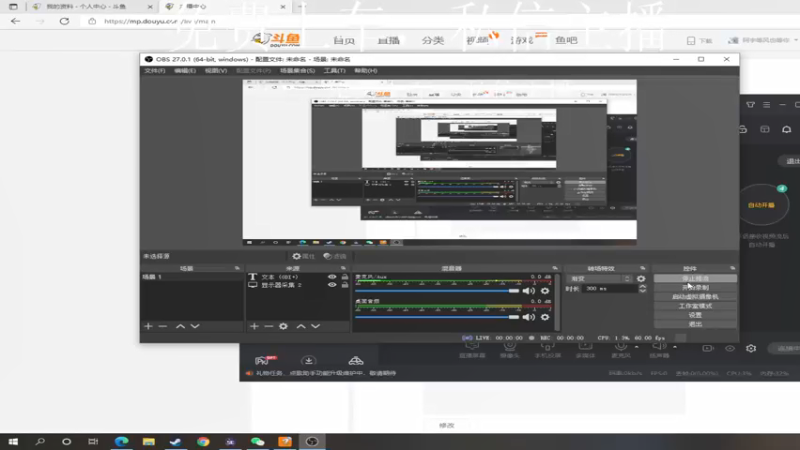Screen dimensions: 800x450
Task: Enable studio mode button
Action: 695,306
